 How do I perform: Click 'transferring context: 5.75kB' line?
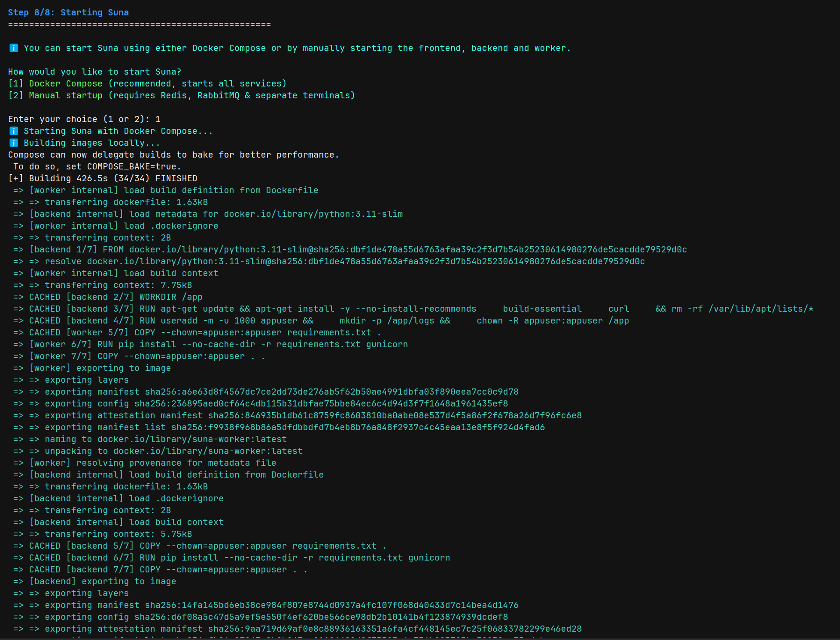103,534
